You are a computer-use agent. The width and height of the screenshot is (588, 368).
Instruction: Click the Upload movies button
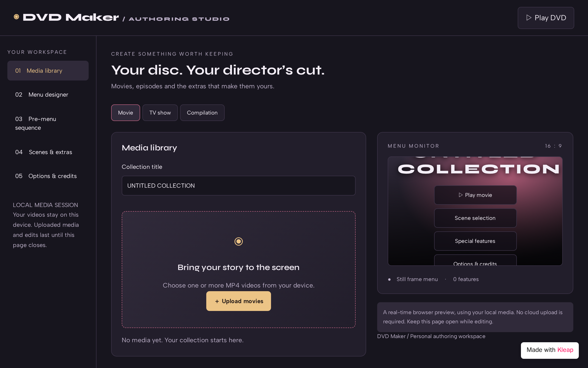pos(238,301)
